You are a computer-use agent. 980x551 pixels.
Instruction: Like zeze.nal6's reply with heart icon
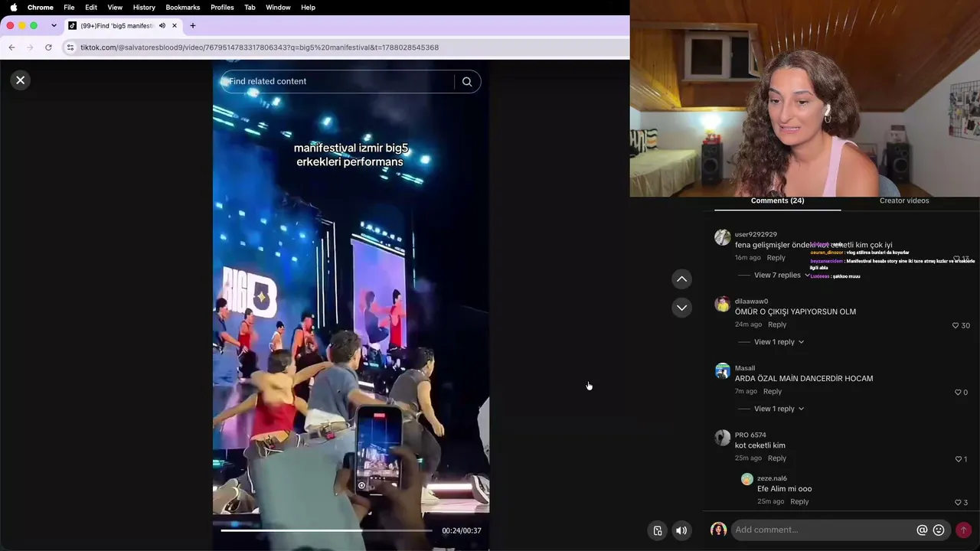[958, 502]
